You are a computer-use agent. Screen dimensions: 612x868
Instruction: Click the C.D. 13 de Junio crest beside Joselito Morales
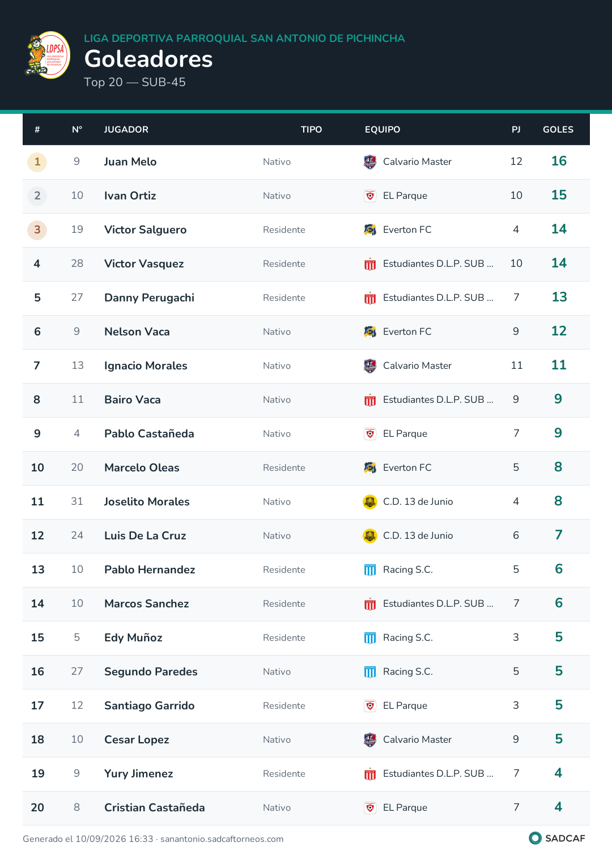point(370,502)
